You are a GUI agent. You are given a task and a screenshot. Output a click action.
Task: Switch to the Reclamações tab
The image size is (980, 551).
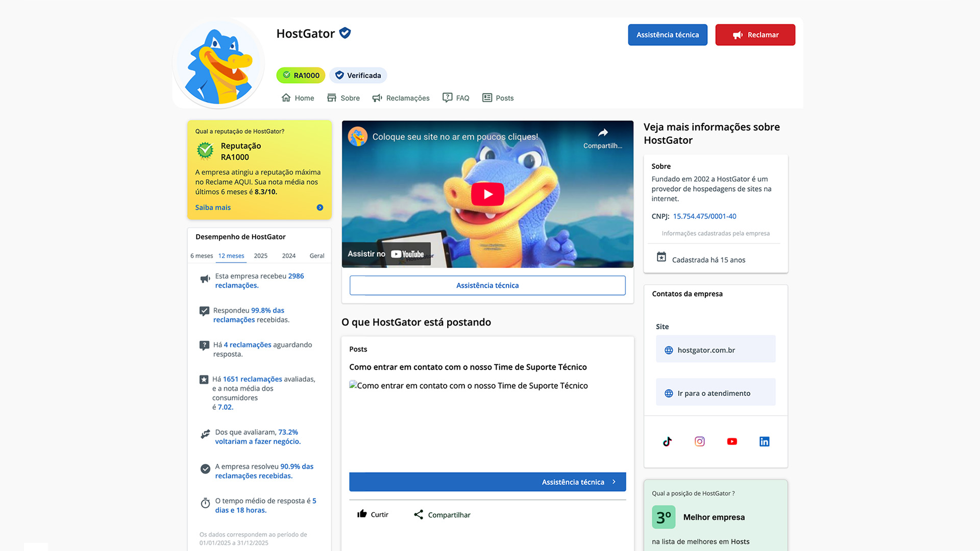pos(407,97)
